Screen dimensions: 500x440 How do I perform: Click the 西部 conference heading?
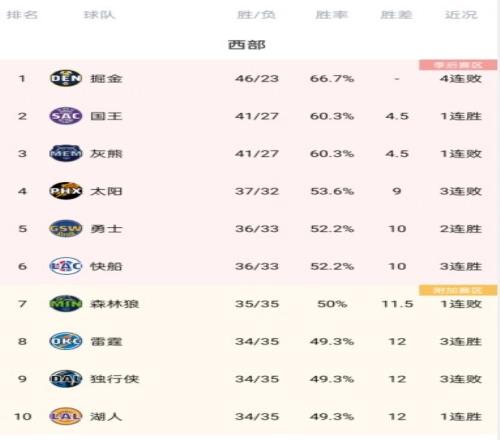tap(247, 45)
